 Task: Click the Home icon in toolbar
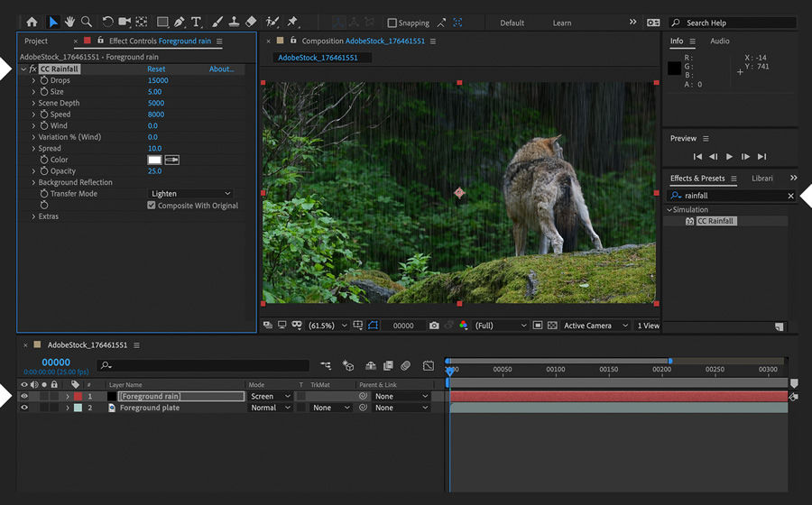point(32,22)
